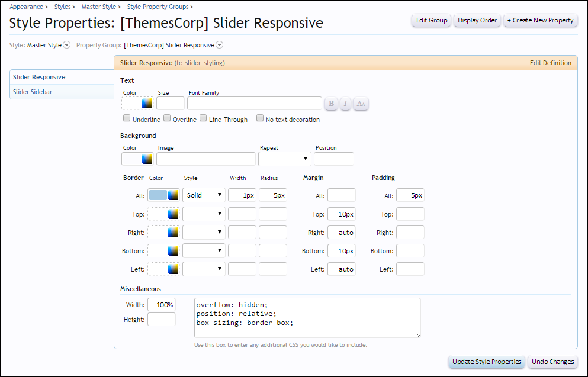Switch to the Slider Sidebar tab

point(62,92)
